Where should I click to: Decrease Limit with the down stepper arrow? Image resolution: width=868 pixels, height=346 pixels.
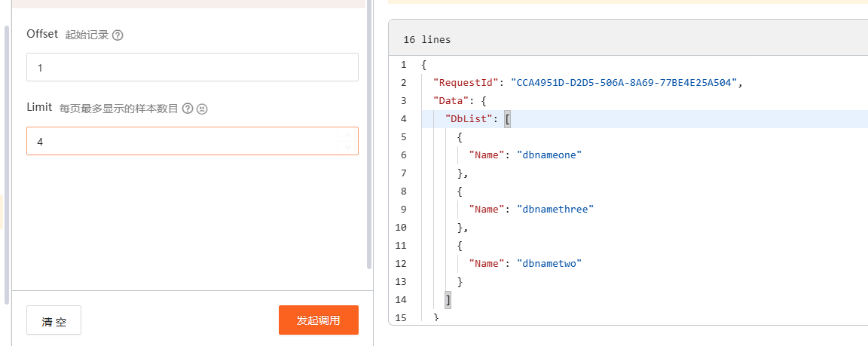tap(347, 148)
